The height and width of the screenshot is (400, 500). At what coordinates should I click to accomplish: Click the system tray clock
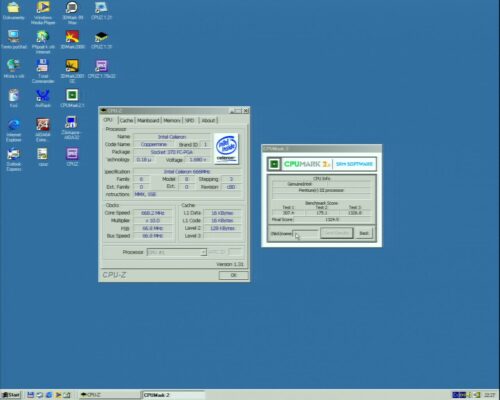(x=489, y=395)
